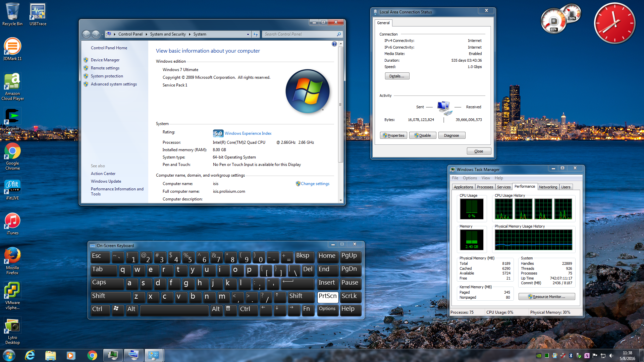
Task: Switch to the Services tab
Action: tap(504, 187)
